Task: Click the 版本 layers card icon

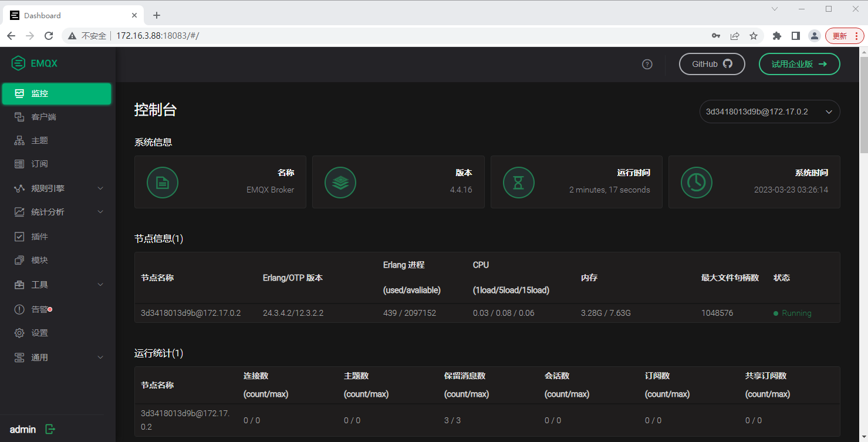Action: click(x=340, y=183)
